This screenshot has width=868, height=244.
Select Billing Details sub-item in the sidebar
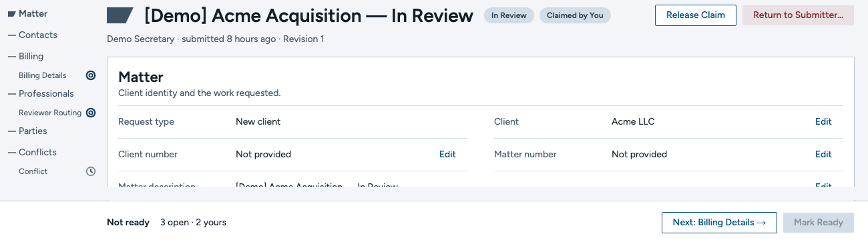43,75
